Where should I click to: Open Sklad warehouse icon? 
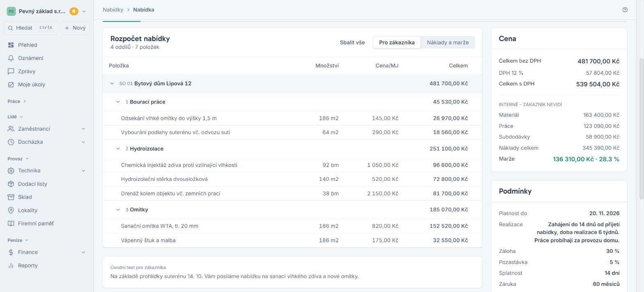coord(11,197)
